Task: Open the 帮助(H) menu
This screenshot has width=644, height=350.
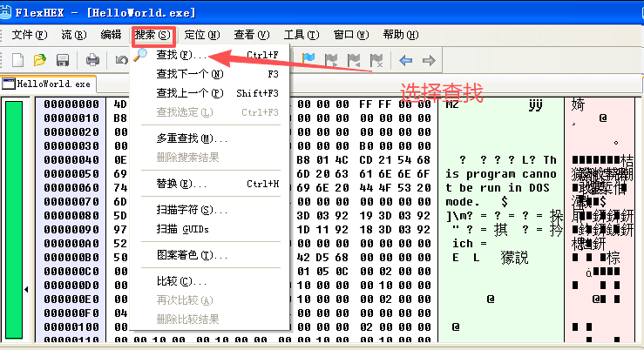Action: pos(401,35)
